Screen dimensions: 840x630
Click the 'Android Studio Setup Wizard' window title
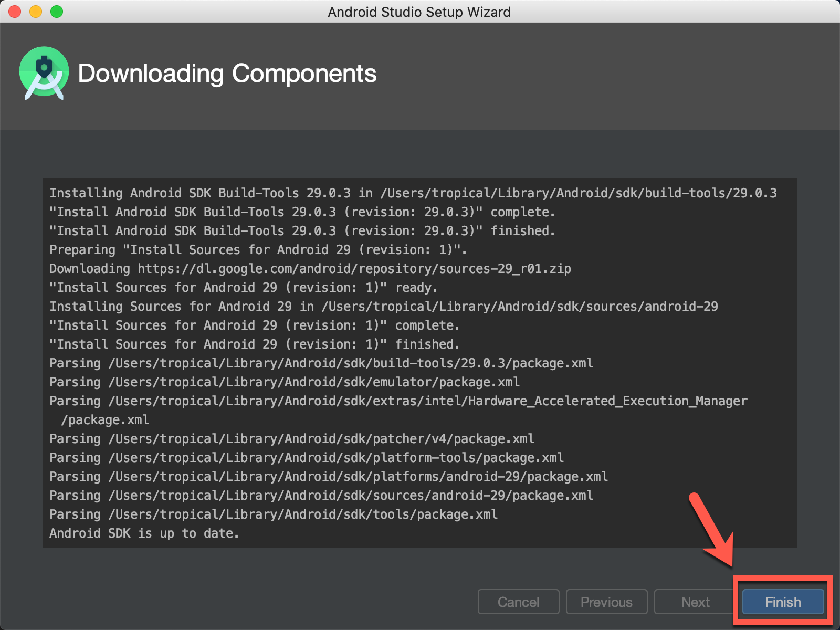[419, 12]
